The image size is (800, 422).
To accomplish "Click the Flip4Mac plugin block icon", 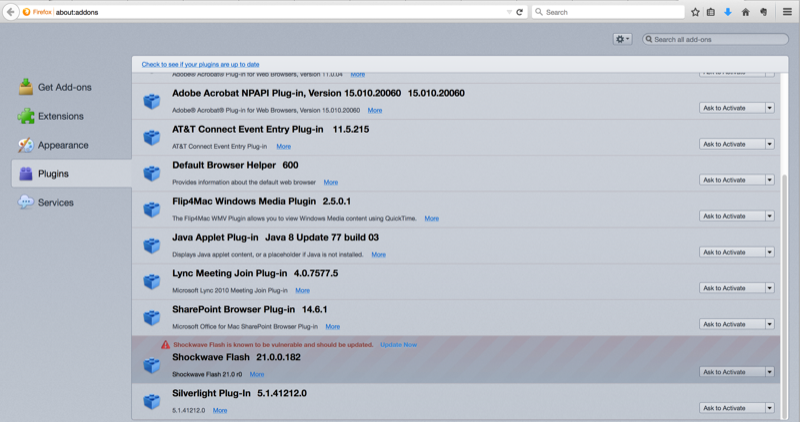I will (x=152, y=210).
